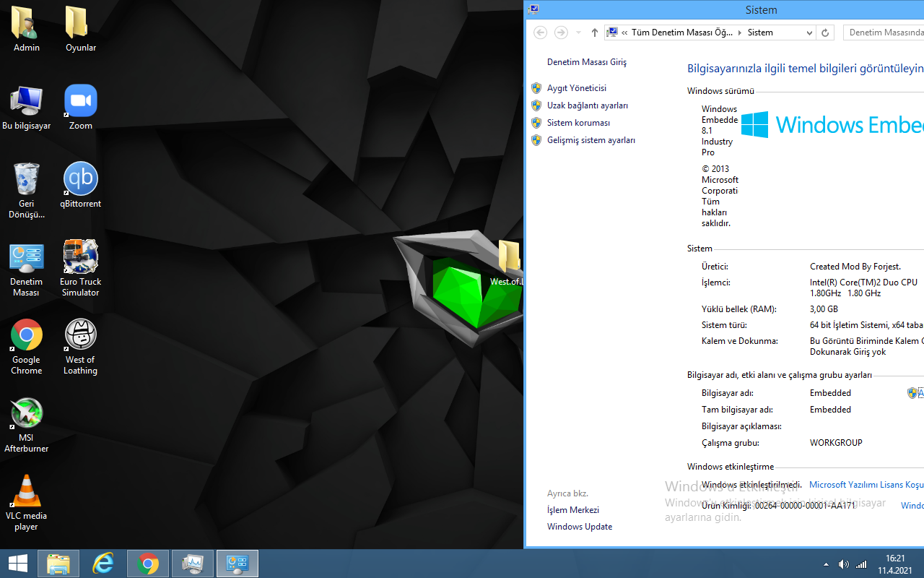
Task: Expand the address bar history dropdown
Action: (808, 33)
